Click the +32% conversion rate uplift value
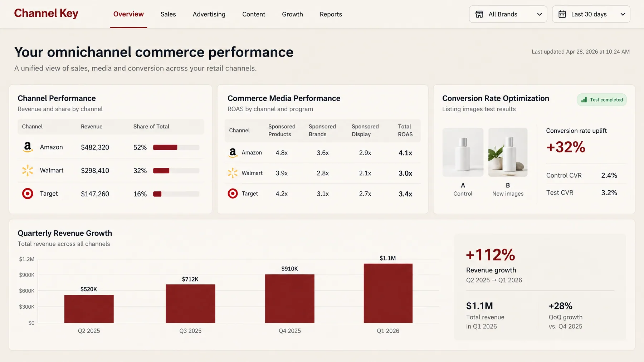644x362 pixels. coord(566,147)
